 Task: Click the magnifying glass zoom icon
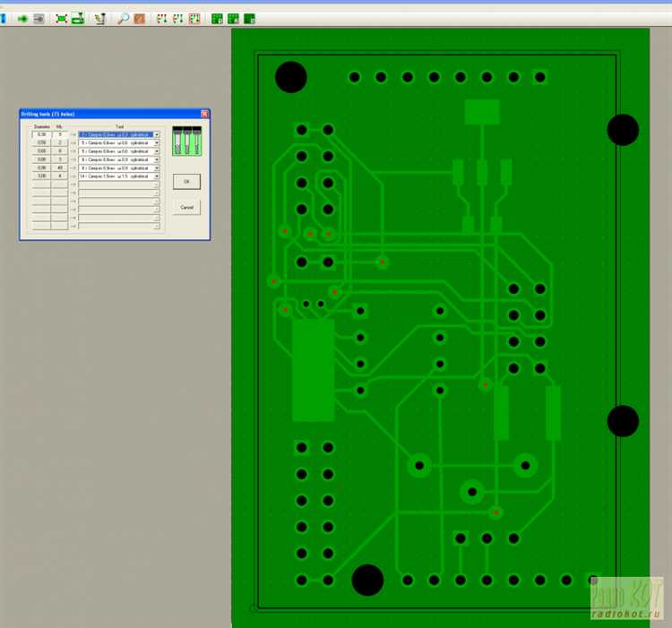pos(124,19)
